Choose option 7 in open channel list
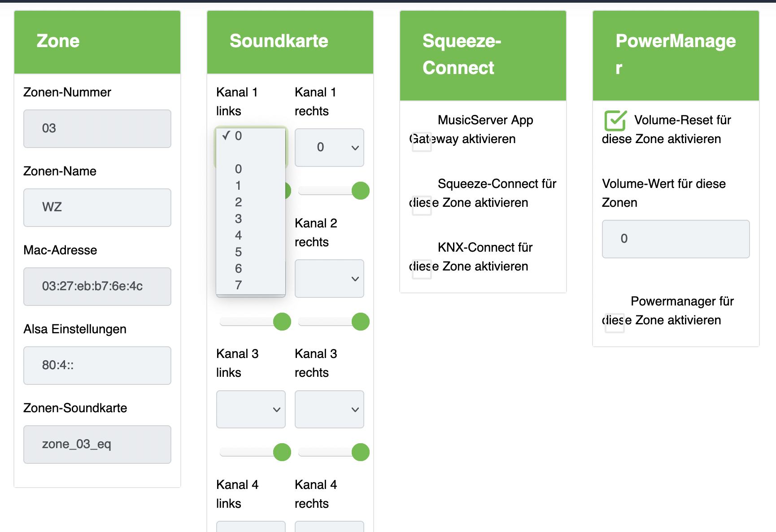The image size is (776, 532). pyautogui.click(x=239, y=285)
